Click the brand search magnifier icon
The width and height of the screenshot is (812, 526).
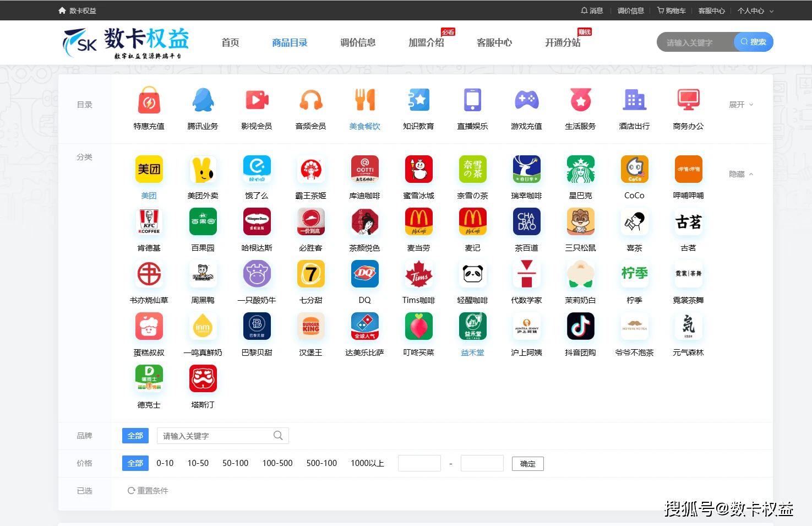278,436
